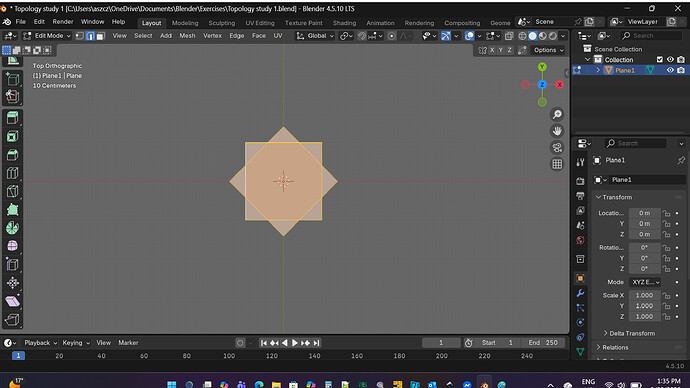690x388 pixels.
Task: Open the Render properties tab
Action: pyautogui.click(x=580, y=181)
